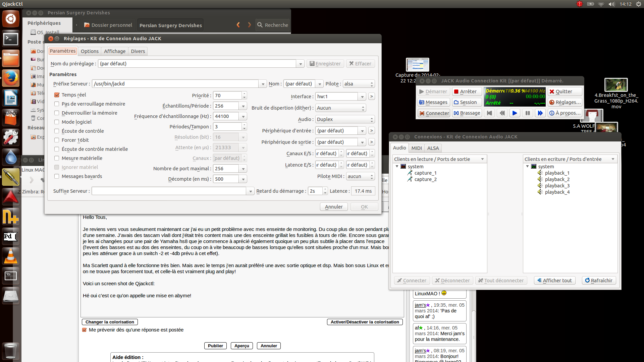This screenshot has height=362, width=644.
Task: Open the Messages window in QjackCtl
Action: (433, 102)
